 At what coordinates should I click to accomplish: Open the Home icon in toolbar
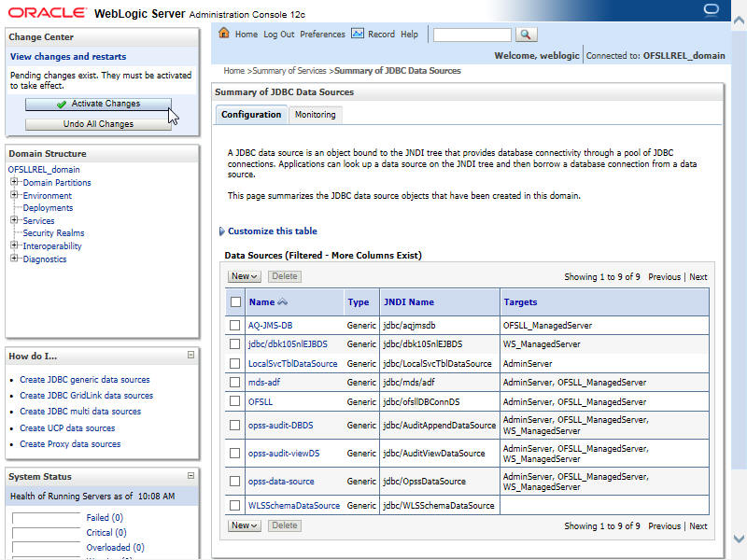click(224, 34)
